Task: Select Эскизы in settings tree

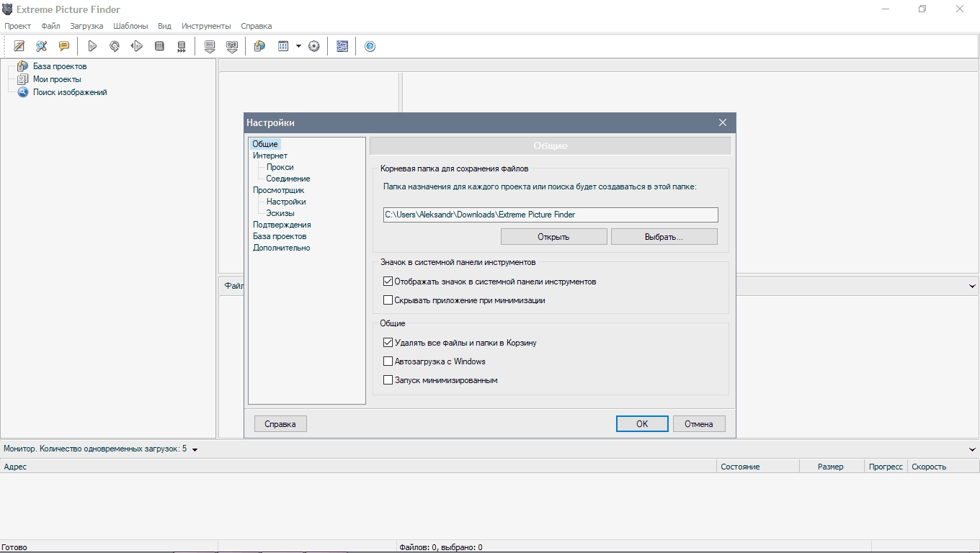Action: (x=280, y=213)
